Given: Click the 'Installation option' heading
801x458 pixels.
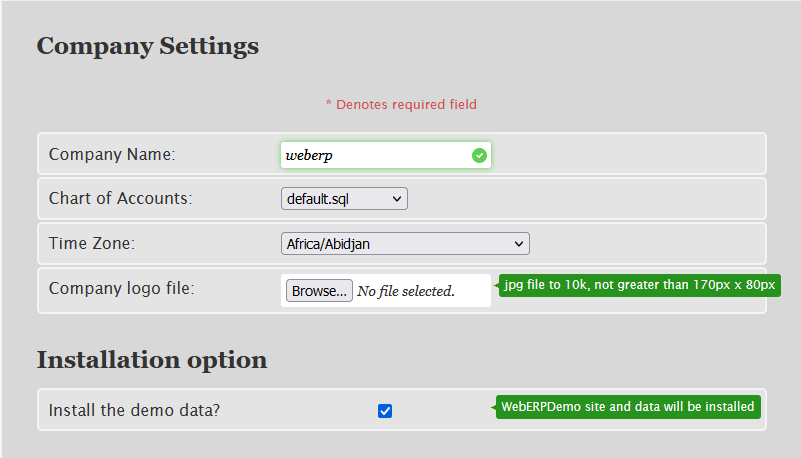Looking at the screenshot, I should [151, 360].
